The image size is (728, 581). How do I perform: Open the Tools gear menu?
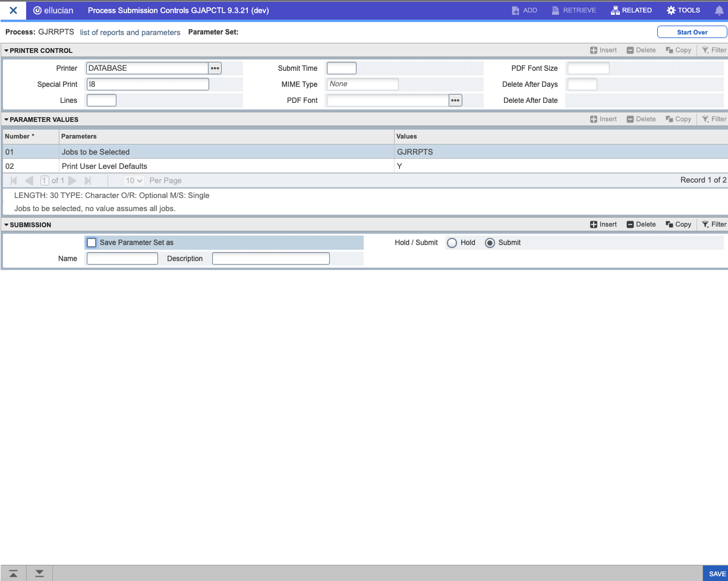683,10
